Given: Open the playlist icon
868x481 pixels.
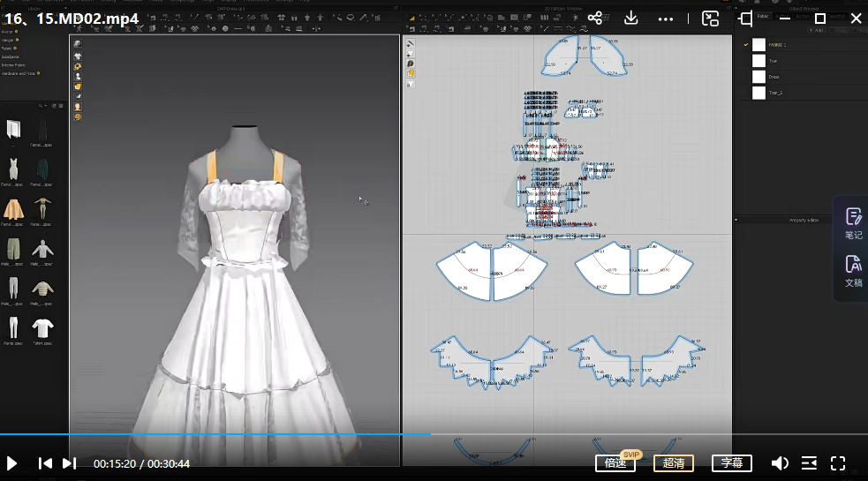Looking at the screenshot, I should pyautogui.click(x=809, y=463).
